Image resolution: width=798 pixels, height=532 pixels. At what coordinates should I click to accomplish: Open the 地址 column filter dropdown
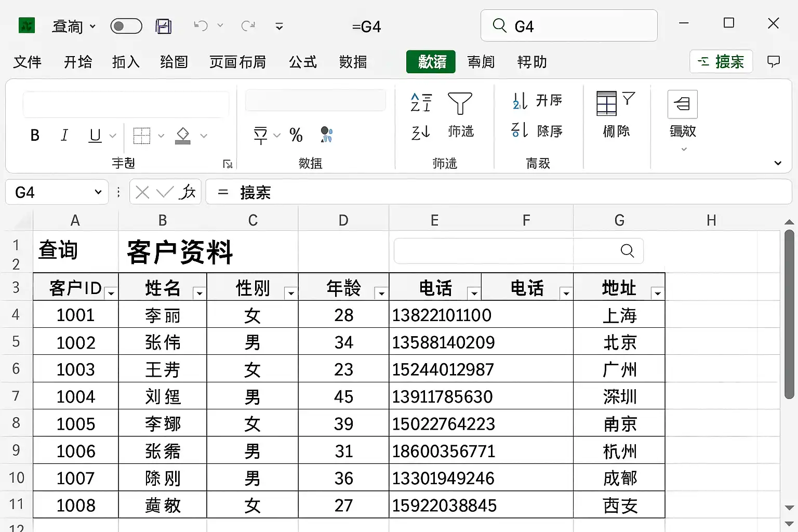(x=658, y=294)
